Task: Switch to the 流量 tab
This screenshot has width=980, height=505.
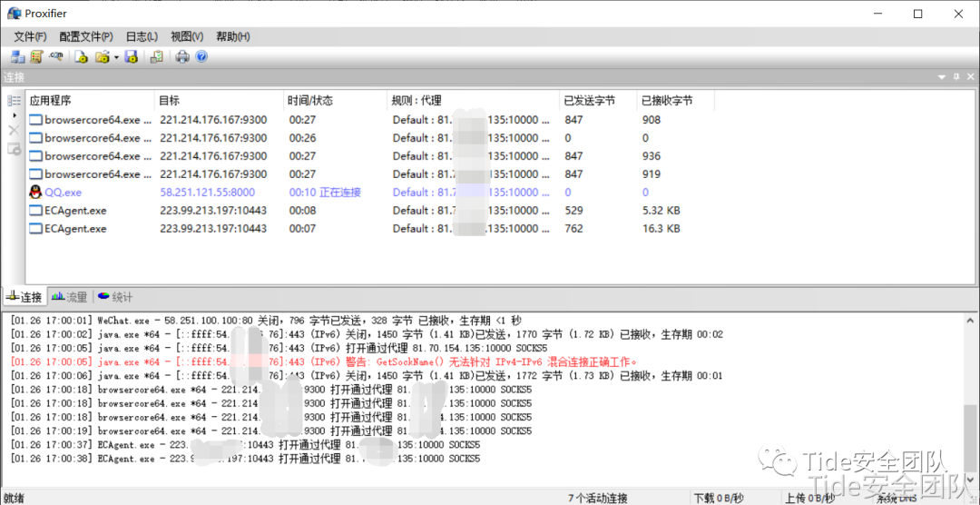Action: (69, 297)
